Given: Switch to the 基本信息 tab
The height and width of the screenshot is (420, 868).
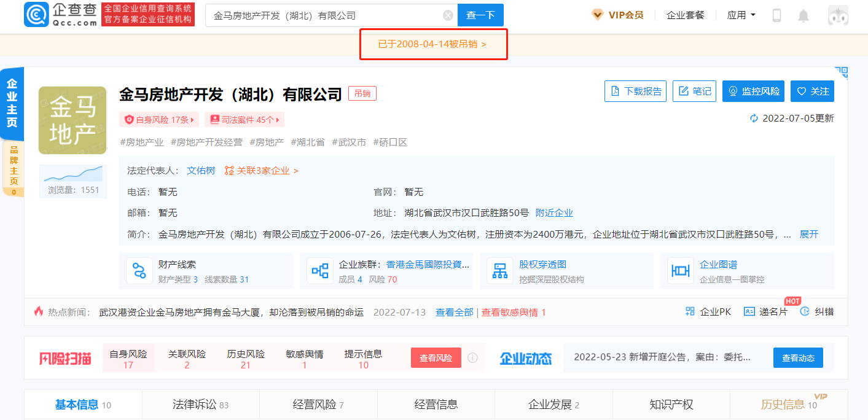Looking at the screenshot, I should pos(83,405).
